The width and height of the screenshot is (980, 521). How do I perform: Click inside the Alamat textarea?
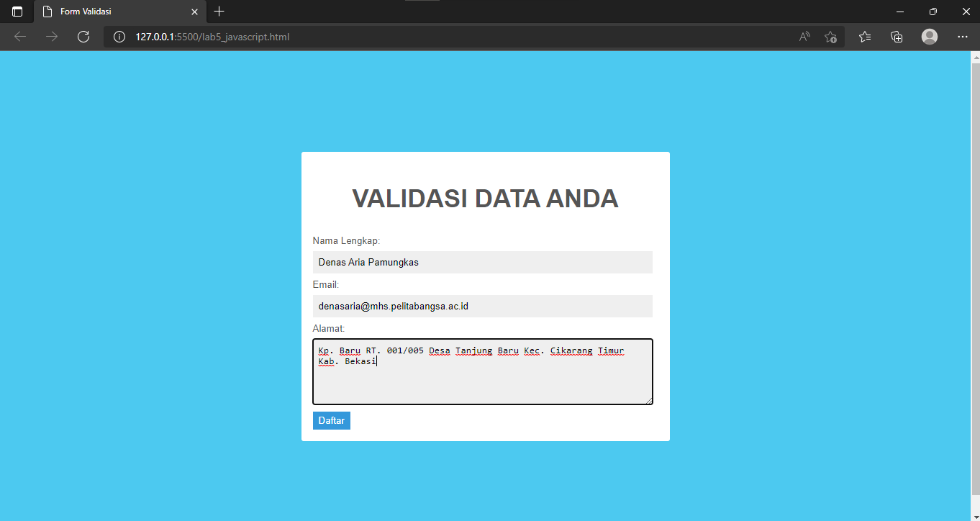tap(482, 371)
